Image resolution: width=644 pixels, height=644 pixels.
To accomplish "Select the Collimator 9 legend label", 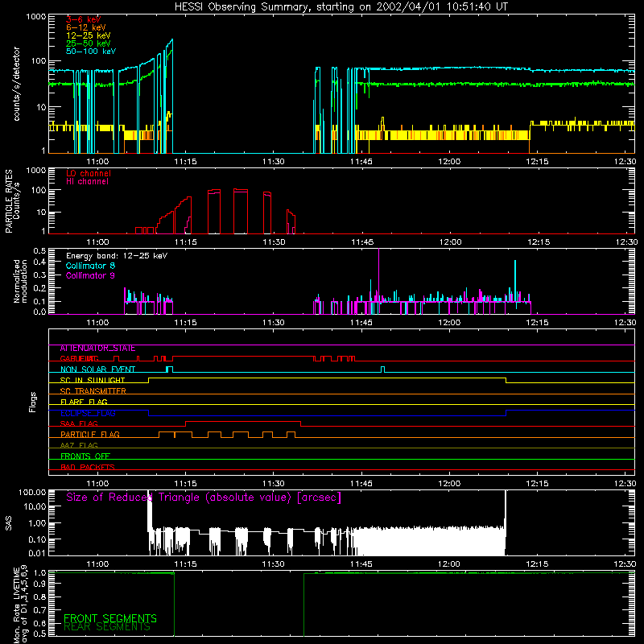I will [91, 275].
